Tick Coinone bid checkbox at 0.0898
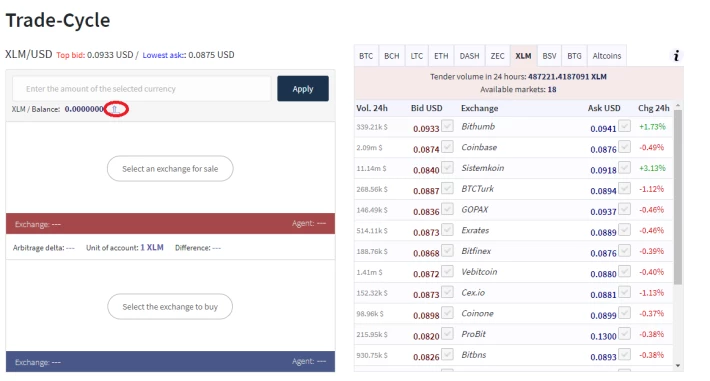The height and width of the screenshot is (381, 710). [447, 312]
